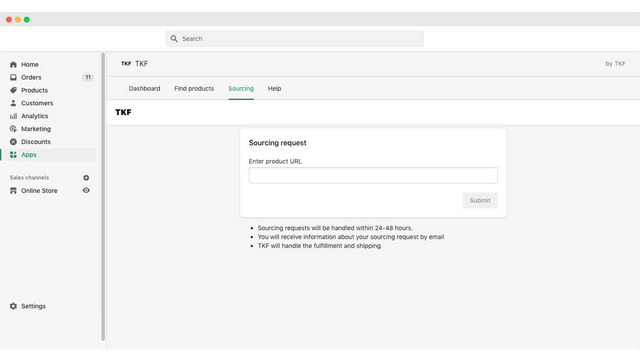Screen dimensions: 640x360
Task: Click the Home house icon
Action: 13,64
